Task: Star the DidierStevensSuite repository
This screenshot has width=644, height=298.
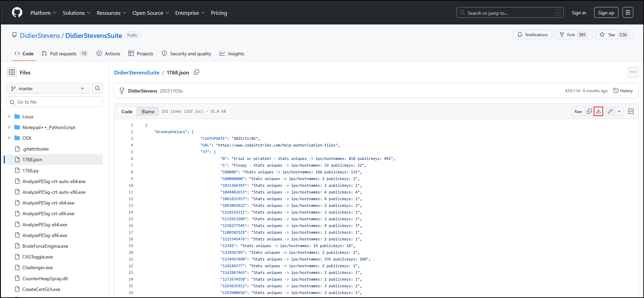Action: point(614,35)
